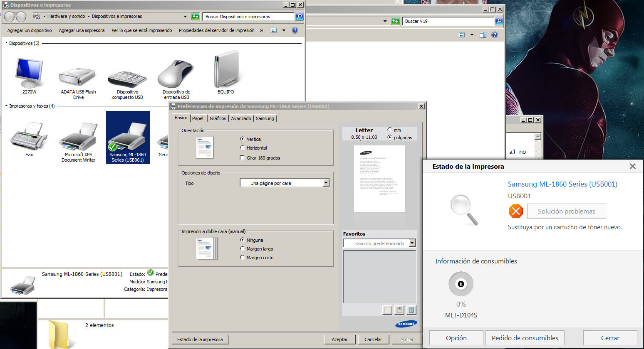
Task: Open view options arrow in Dispositivos toolbar
Action: pyautogui.click(x=284, y=30)
